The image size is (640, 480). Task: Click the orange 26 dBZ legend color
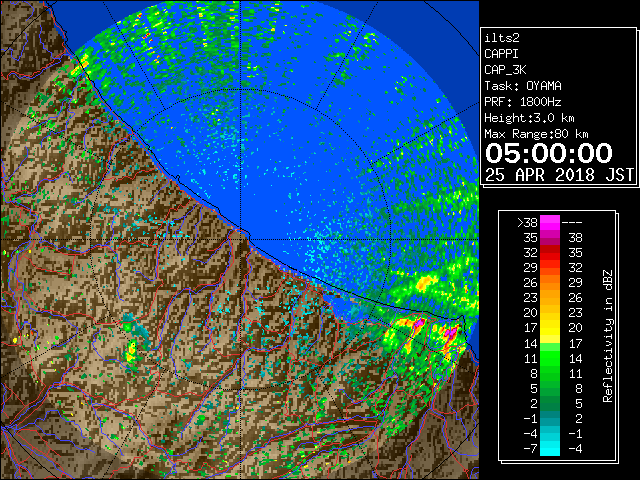click(550, 282)
